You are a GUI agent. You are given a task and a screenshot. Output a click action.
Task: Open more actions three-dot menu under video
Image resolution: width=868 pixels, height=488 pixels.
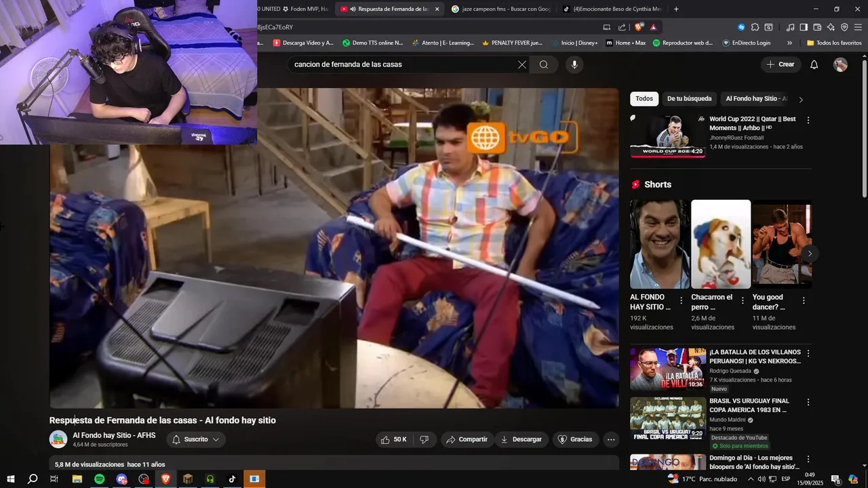pyautogui.click(x=611, y=439)
